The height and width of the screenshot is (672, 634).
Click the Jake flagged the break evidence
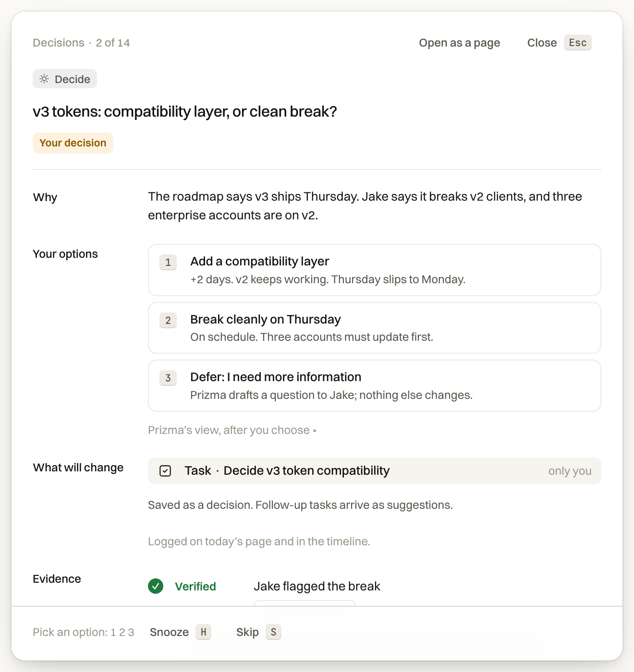click(317, 586)
